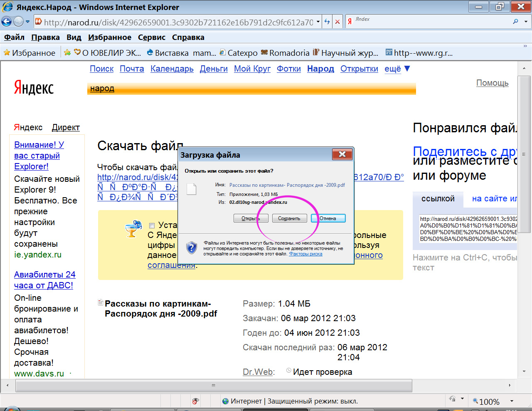Close the Загрузка файла dialog
This screenshot has width=532, height=411.
point(342,154)
